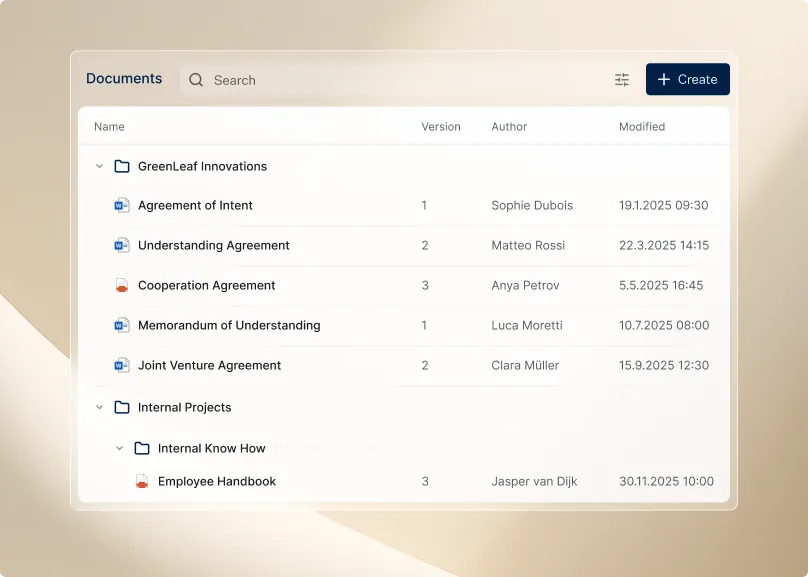Select the Internal Know How folder name
The width and height of the screenshot is (808, 577).
click(212, 448)
